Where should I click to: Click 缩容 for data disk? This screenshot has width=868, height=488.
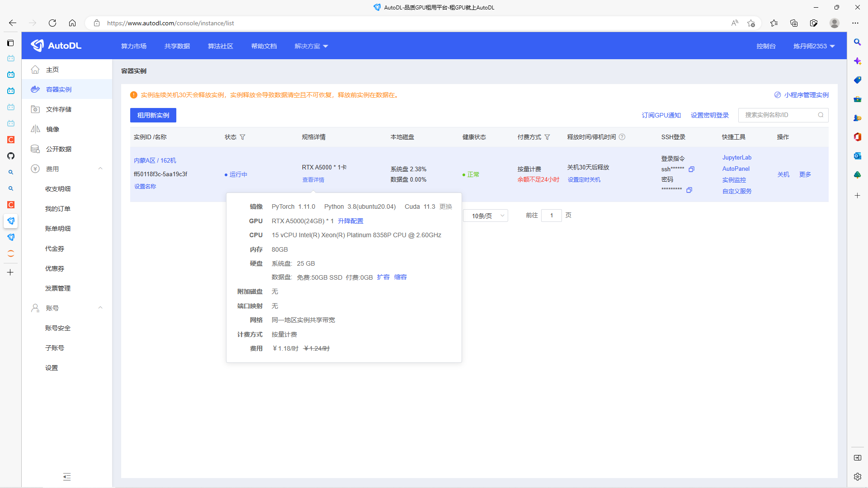point(401,277)
